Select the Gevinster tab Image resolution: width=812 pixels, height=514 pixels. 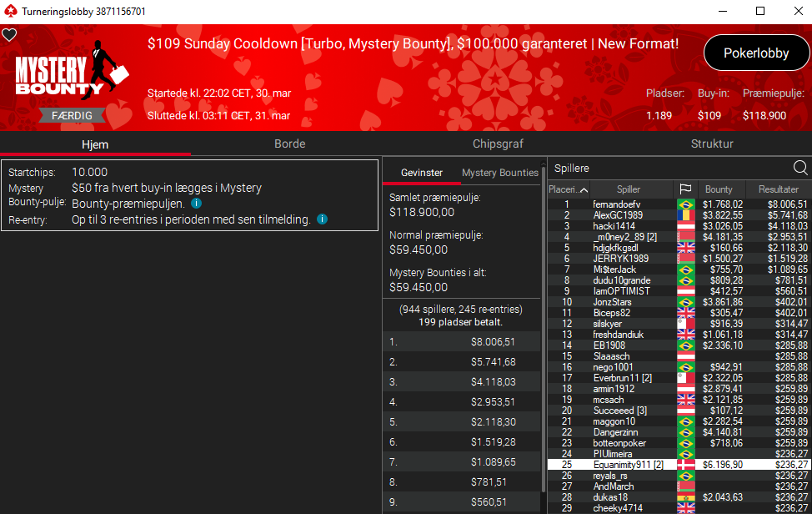pyautogui.click(x=422, y=173)
